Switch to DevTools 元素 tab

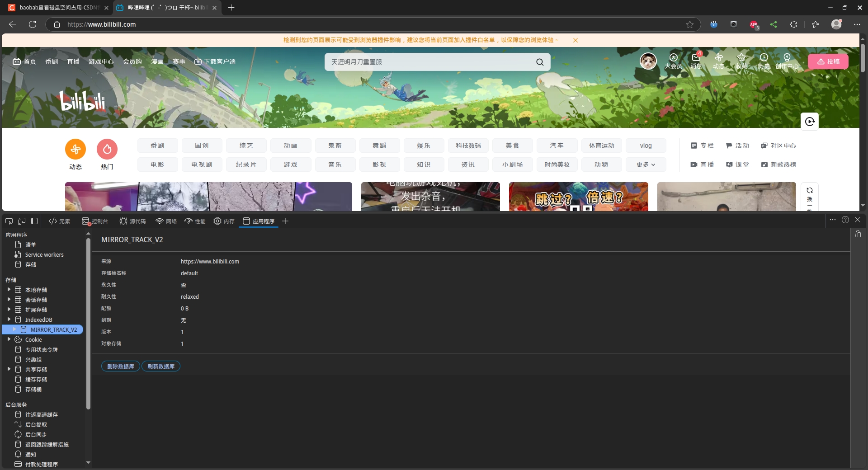coord(60,221)
